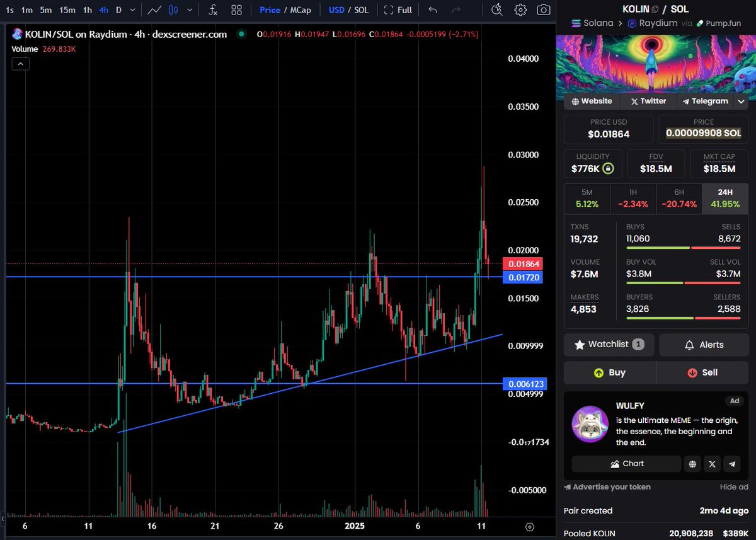Image resolution: width=756 pixels, height=540 pixels.
Task: Click the Solana chain link
Action: pos(592,23)
